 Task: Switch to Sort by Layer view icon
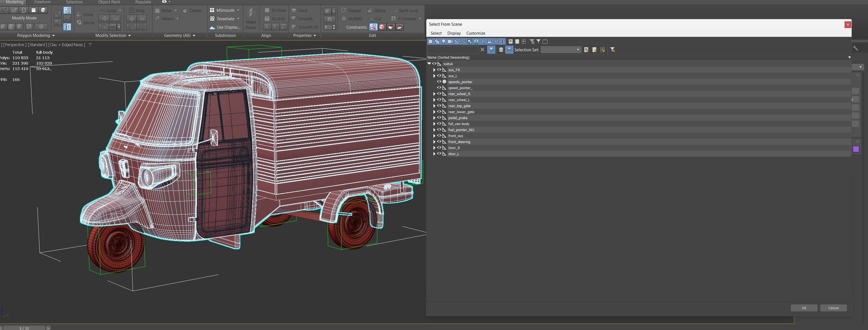pos(501,50)
